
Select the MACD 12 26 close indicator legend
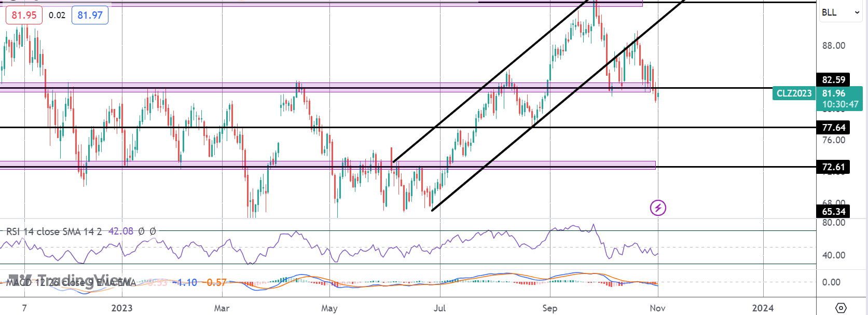coord(71,282)
